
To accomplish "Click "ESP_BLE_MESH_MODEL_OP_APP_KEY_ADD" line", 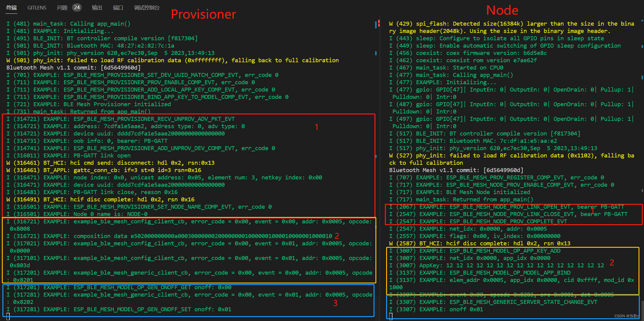I will tap(475, 251).
